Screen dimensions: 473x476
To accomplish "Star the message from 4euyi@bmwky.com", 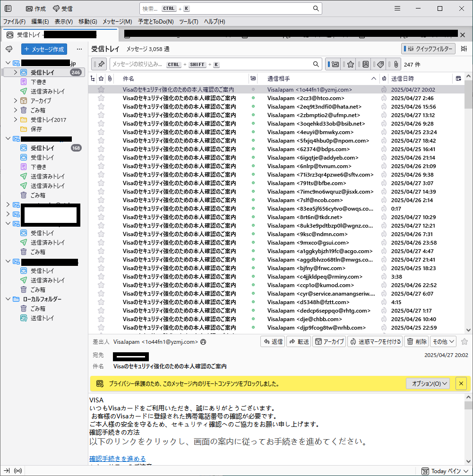I will pos(101,132).
